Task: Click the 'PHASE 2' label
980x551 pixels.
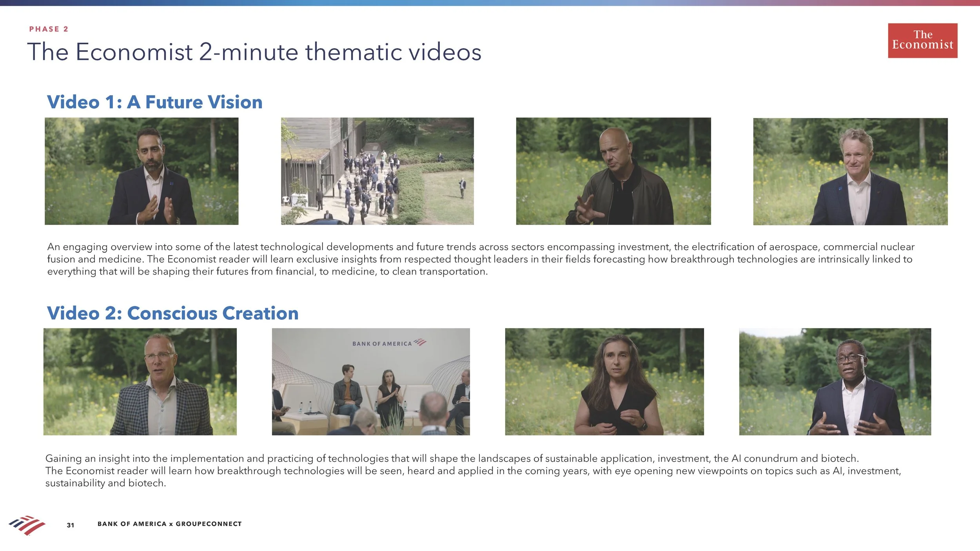Action: click(49, 29)
